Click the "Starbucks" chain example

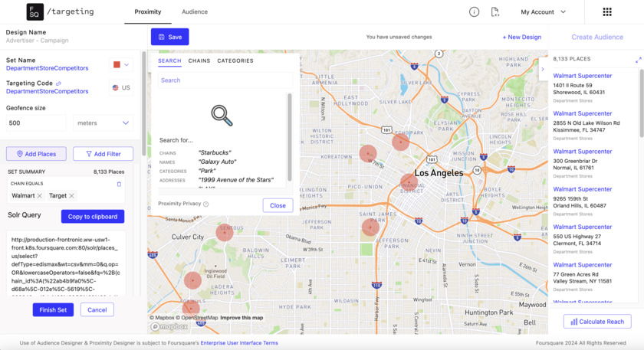[x=215, y=152]
